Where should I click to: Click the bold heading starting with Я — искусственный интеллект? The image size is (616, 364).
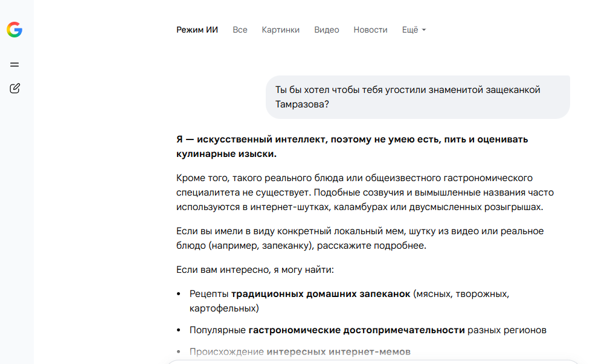pos(352,147)
